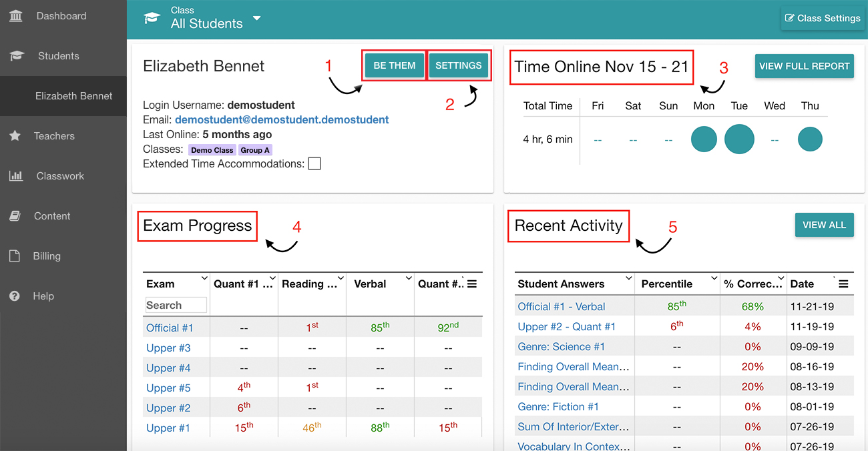Click the Students graduation cap sidebar icon
Viewport: 868px width, 451px height.
tap(17, 56)
